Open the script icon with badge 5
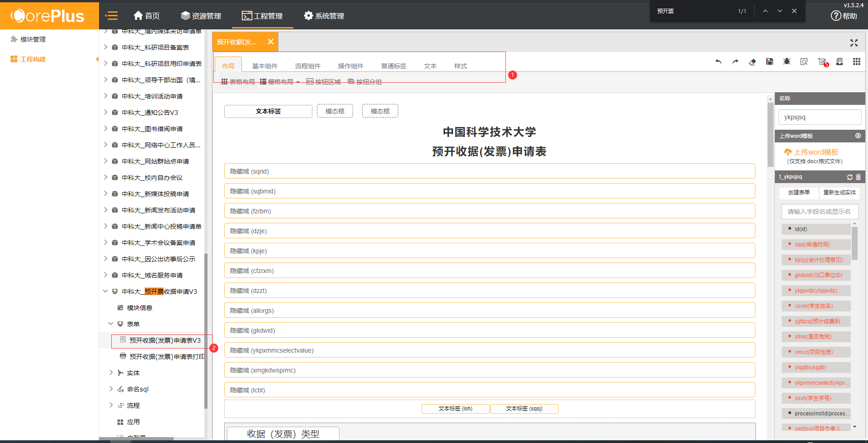 (x=822, y=62)
